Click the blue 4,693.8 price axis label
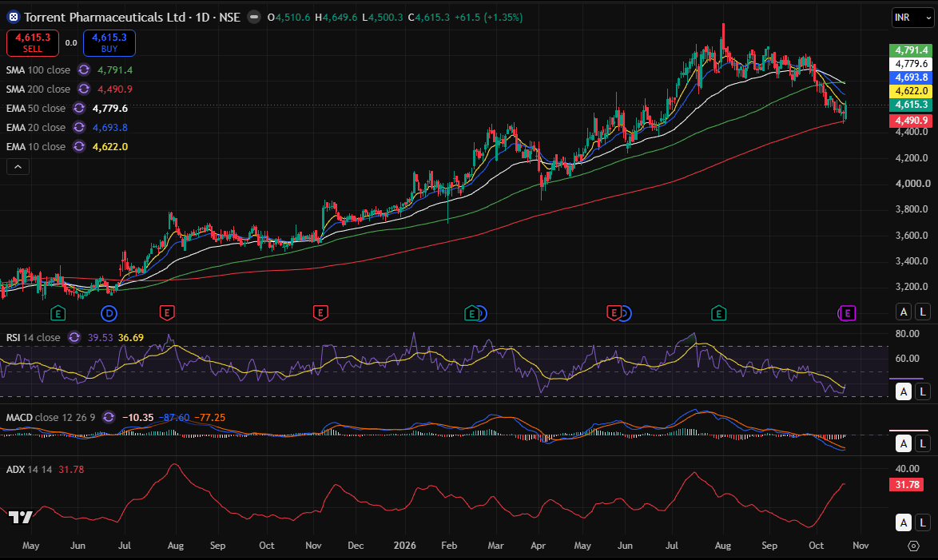Screen dimensions: 938x560 [x=911, y=77]
